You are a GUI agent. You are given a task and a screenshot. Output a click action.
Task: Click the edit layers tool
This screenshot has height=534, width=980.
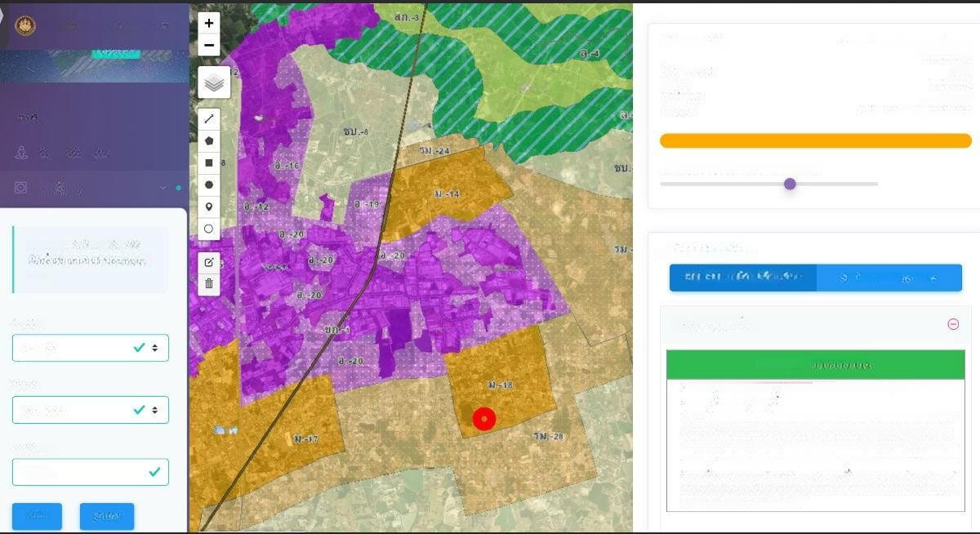(209, 262)
